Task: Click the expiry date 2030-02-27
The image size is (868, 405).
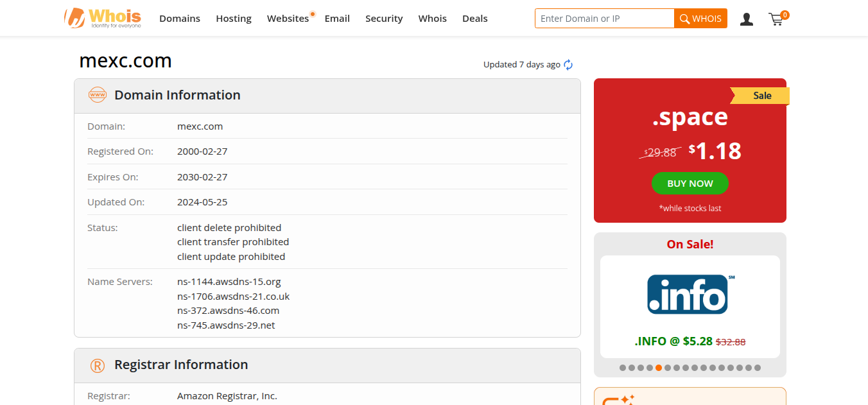Action: (x=202, y=177)
